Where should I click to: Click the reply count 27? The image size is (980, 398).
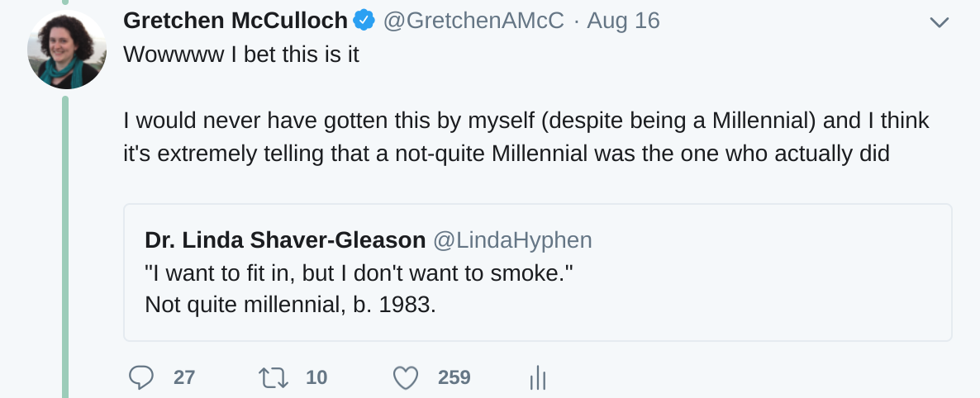184,378
